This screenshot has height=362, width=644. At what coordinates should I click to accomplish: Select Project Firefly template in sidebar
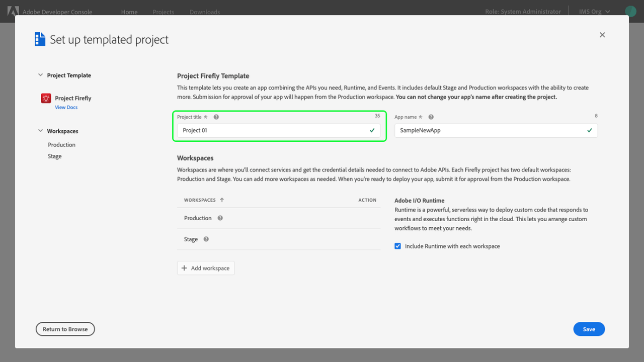[73, 98]
